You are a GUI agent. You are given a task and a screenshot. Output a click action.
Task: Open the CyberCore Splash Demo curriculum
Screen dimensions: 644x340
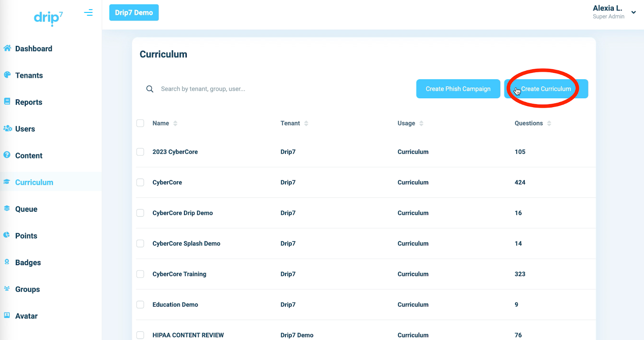pyautogui.click(x=186, y=243)
